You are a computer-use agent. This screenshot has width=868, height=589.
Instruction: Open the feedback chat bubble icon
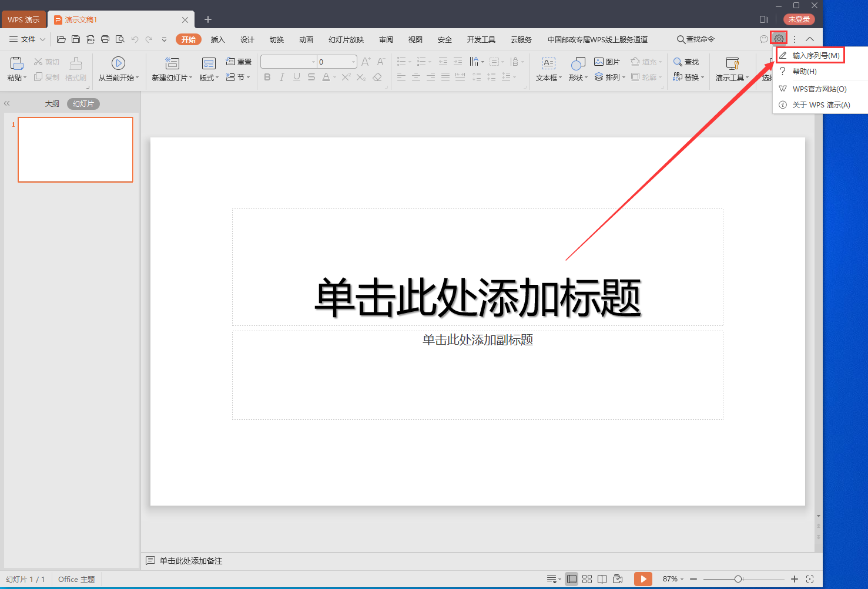[763, 39]
